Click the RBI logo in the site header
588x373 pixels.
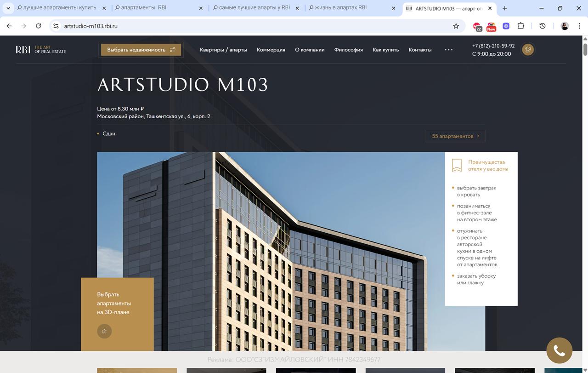tap(41, 50)
